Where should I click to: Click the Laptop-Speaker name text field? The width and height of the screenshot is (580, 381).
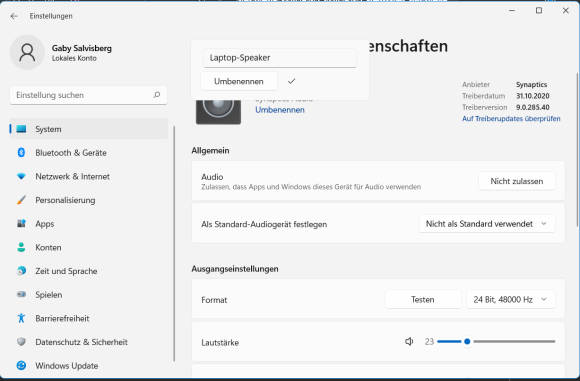280,58
